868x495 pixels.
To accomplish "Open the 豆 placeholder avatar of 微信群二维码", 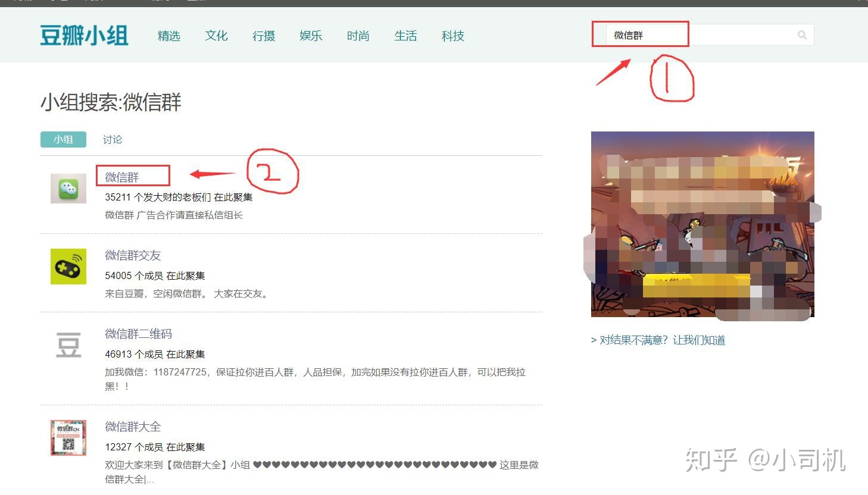I will 68,345.
